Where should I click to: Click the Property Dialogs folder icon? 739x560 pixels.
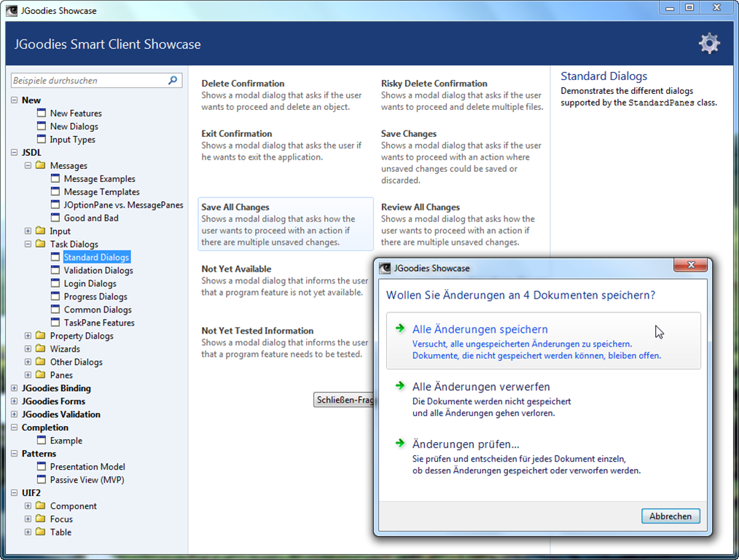pos(41,335)
